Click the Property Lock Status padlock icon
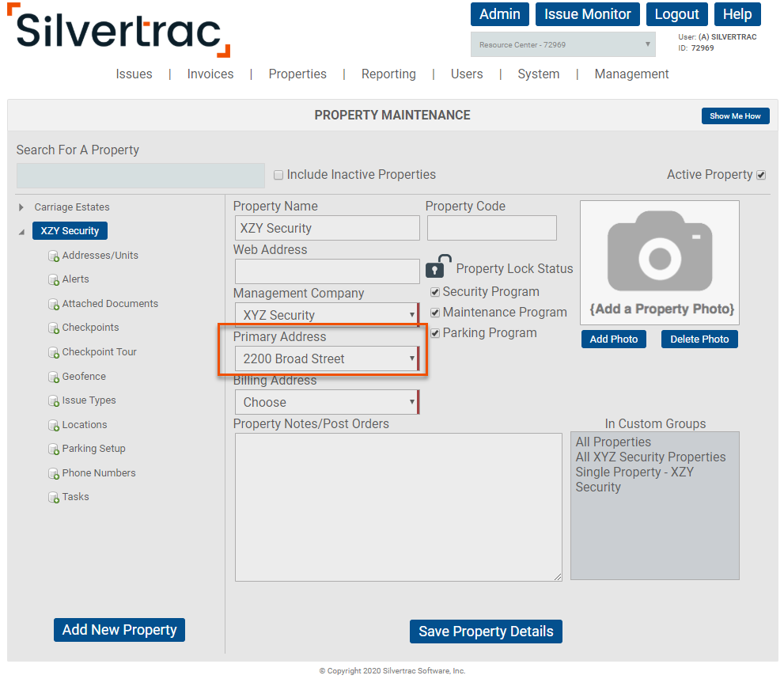The image size is (784, 679). tap(438, 266)
